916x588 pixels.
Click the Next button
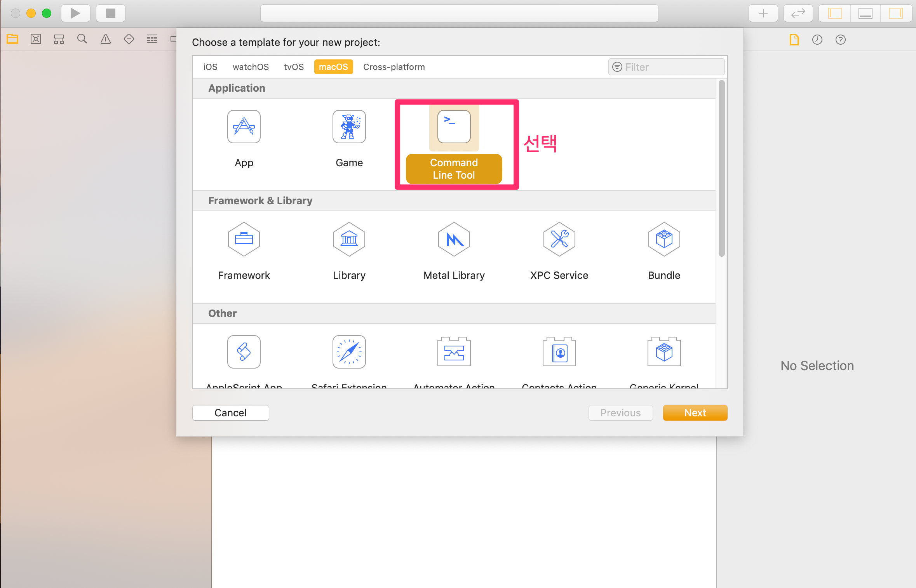(695, 413)
